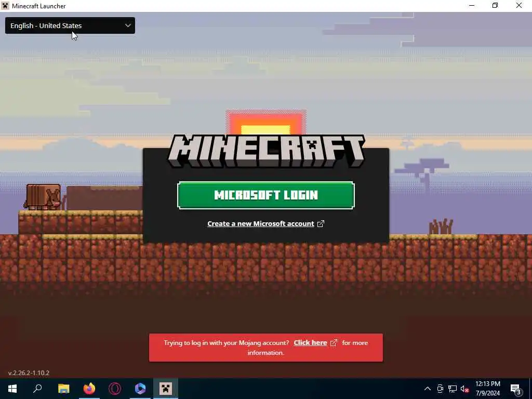Screen dimensions: 532x399
Task: Open the Windows Start menu
Action: point(12,389)
